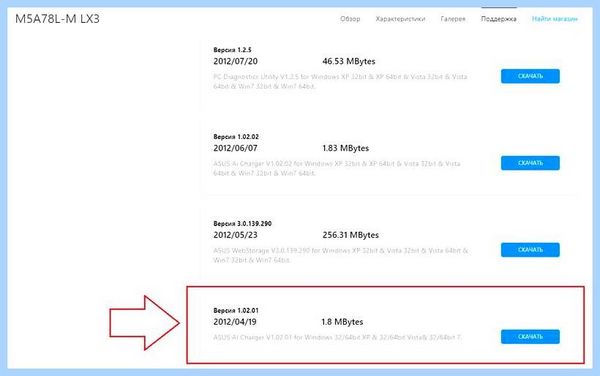Viewport: 600px width, 376px height.
Task: Download ASUS AI Charger version 1.02.01
Action: click(530, 337)
